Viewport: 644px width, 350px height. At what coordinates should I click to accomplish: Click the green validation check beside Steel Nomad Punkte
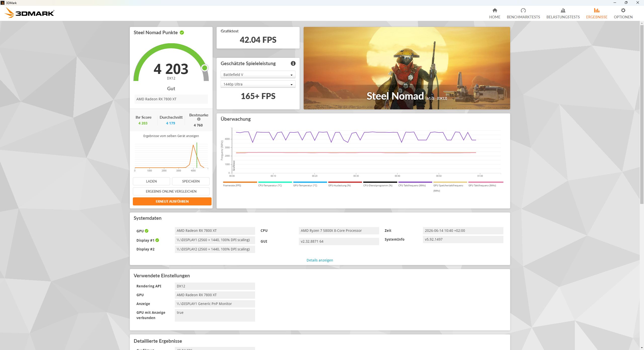(182, 32)
